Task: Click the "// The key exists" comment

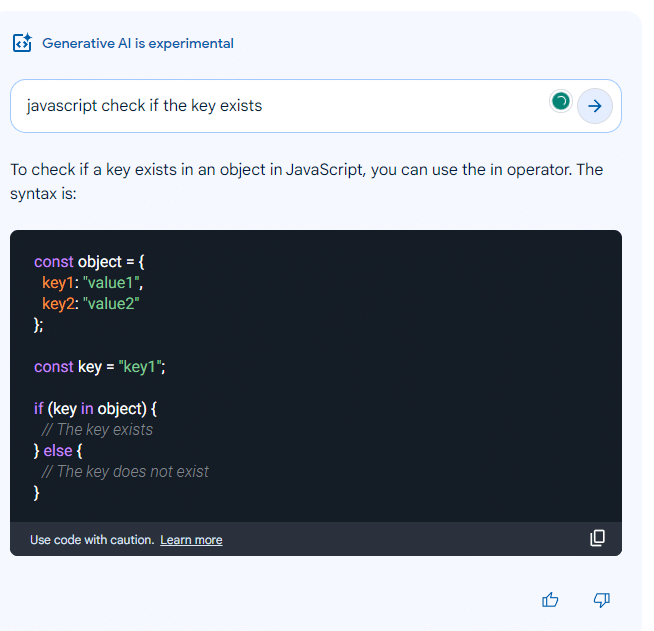Action: coord(97,430)
